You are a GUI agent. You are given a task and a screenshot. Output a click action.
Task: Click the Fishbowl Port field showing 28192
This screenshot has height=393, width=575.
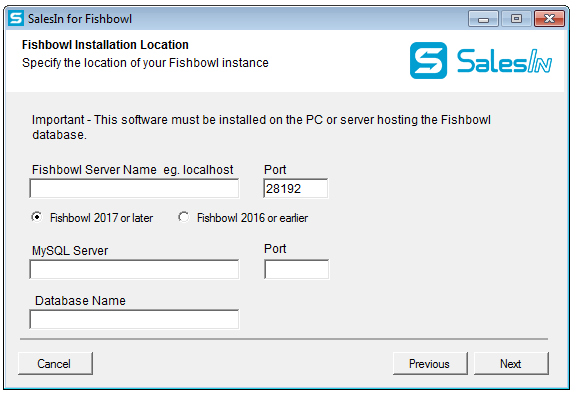coord(296,188)
